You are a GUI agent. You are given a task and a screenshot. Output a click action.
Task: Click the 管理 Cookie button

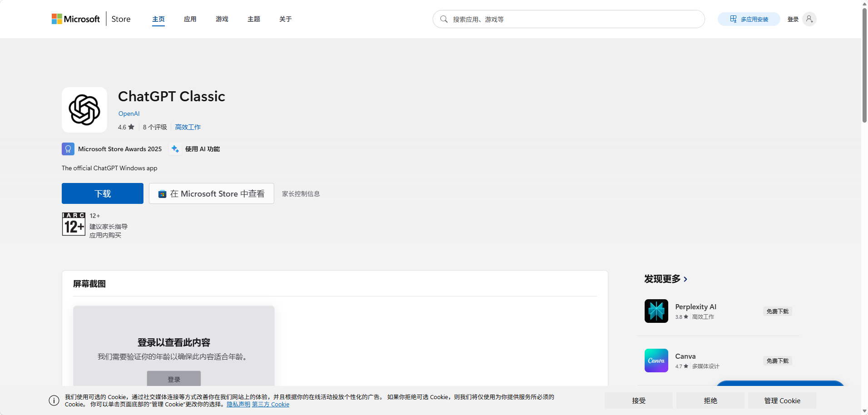782,400
